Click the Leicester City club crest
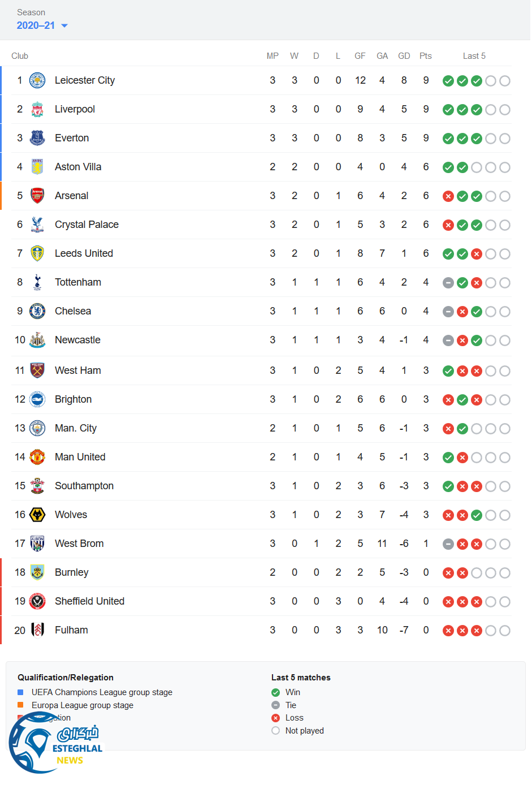The width and height of the screenshot is (532, 789). [37, 80]
